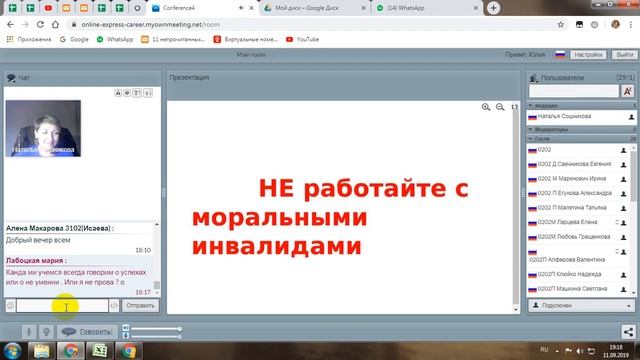Click user icon for Клюйко Надежда
The height and width of the screenshot is (360, 640).
click(x=623, y=275)
